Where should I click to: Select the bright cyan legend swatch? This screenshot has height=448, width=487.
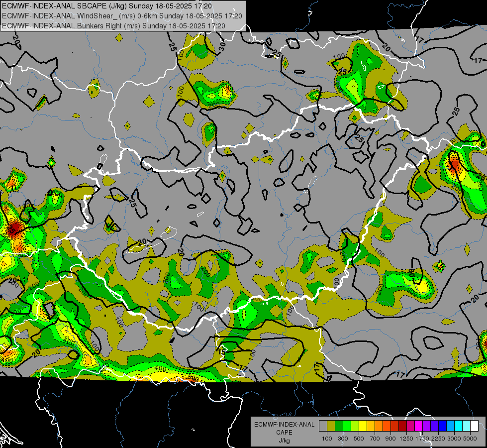458,426
